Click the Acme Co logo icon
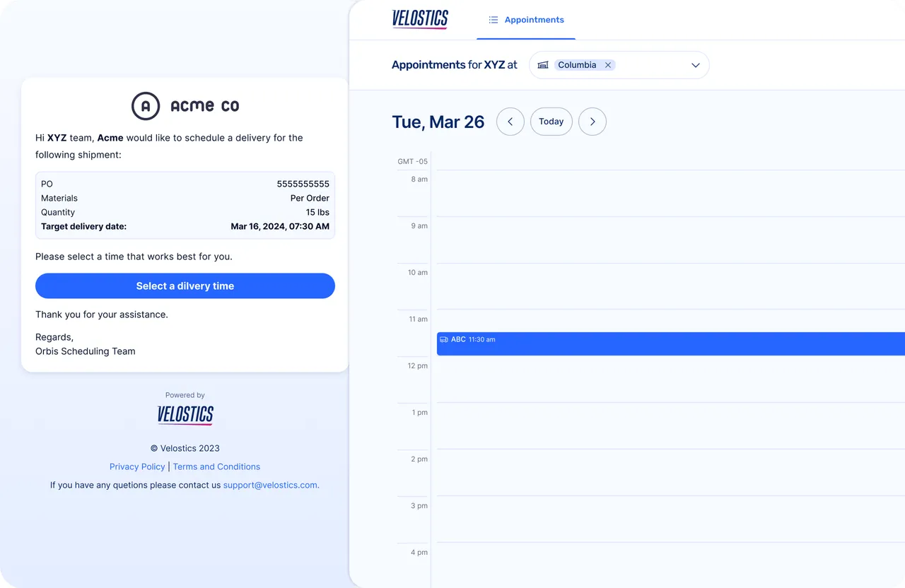The image size is (905, 588). [x=146, y=106]
